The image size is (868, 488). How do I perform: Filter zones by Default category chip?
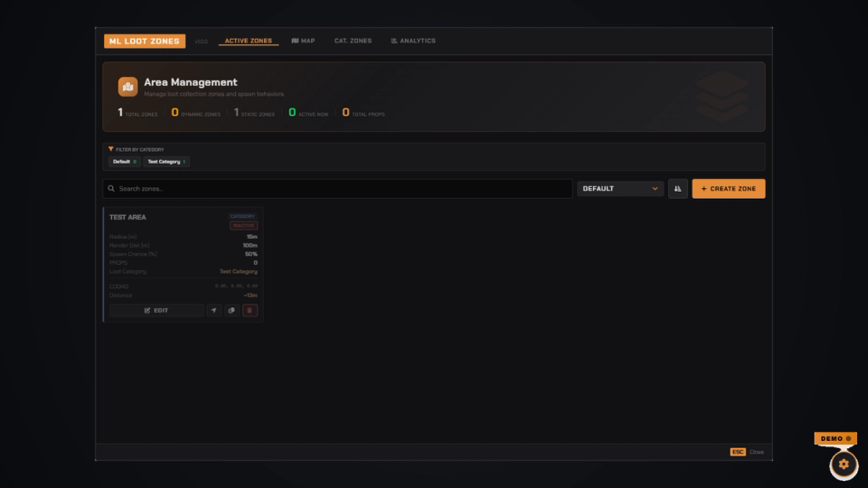(x=124, y=162)
